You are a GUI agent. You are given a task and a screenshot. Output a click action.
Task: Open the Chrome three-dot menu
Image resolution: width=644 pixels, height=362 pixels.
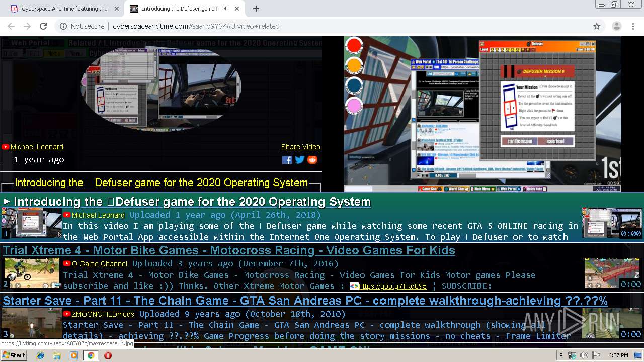pos(632,26)
